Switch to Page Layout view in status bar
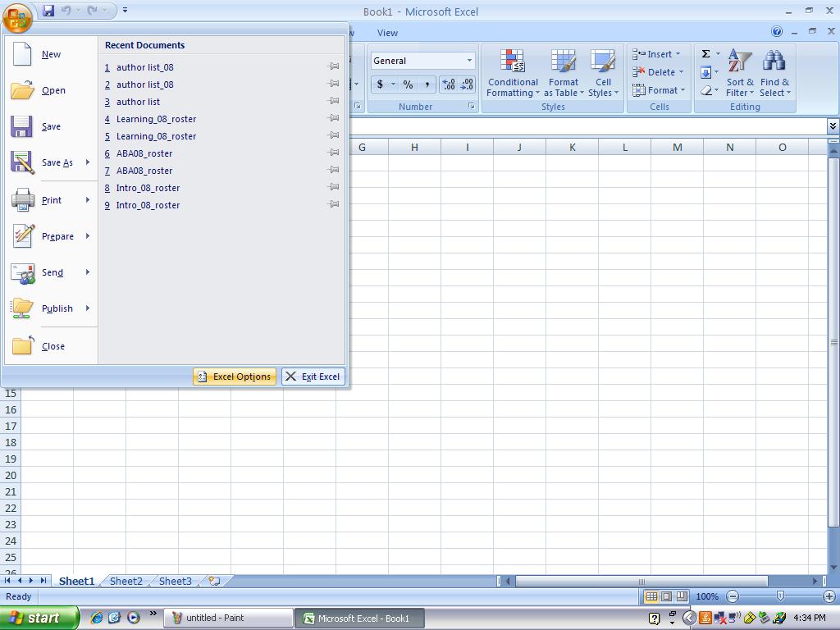This screenshot has width=840, height=630. (666, 596)
